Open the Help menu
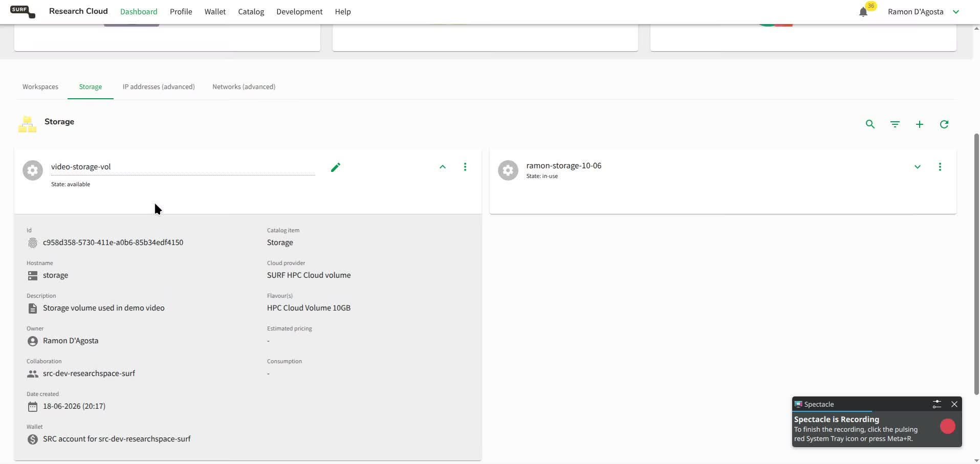Viewport: 980px width, 464px height. coord(343,12)
